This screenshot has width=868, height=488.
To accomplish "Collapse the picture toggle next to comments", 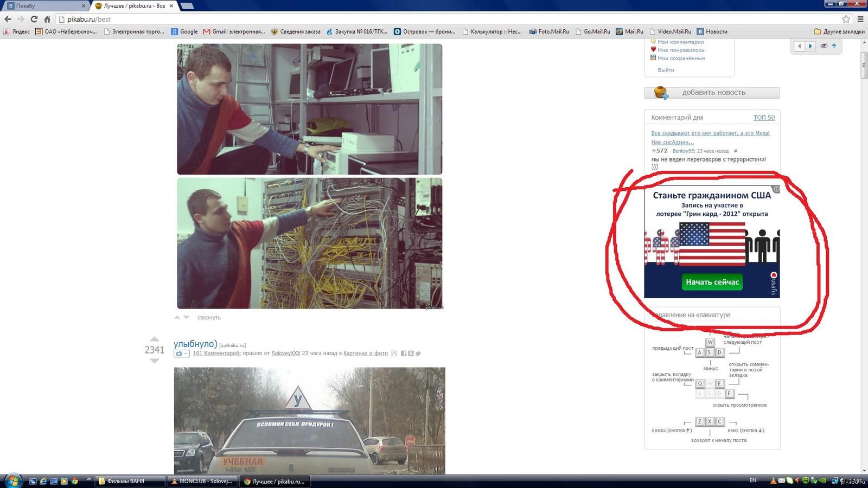I will (x=181, y=354).
